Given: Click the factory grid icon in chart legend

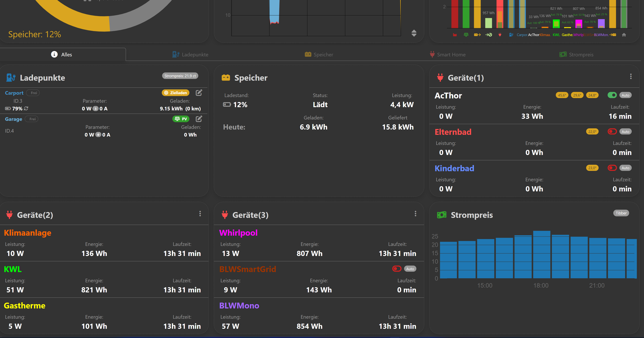Looking at the screenshot, I should tap(455, 35).
